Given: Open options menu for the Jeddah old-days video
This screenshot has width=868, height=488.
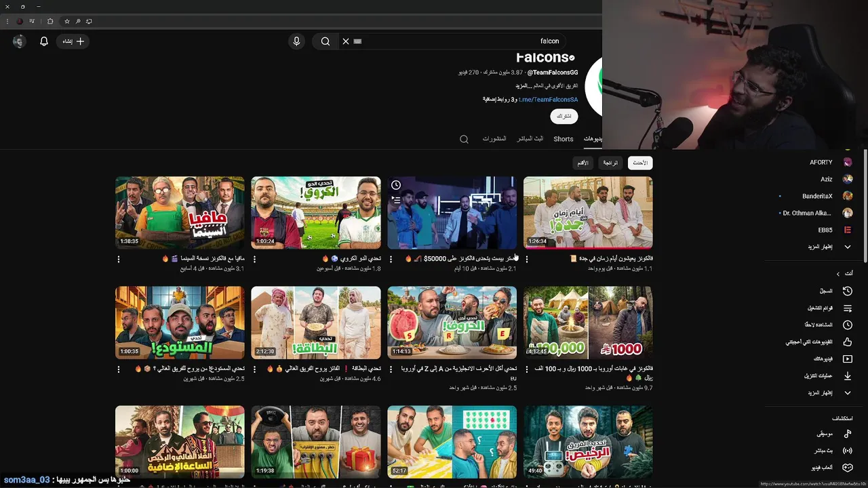Looking at the screenshot, I should tap(526, 259).
